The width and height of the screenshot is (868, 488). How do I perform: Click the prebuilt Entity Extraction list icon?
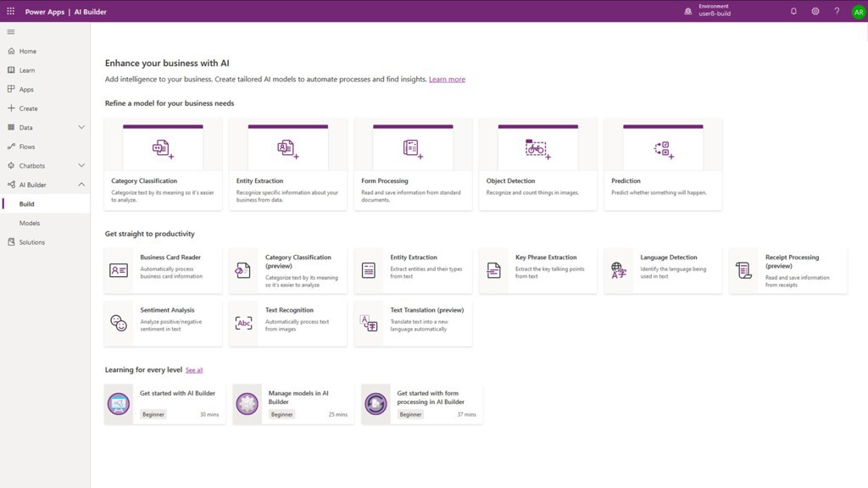coord(369,270)
